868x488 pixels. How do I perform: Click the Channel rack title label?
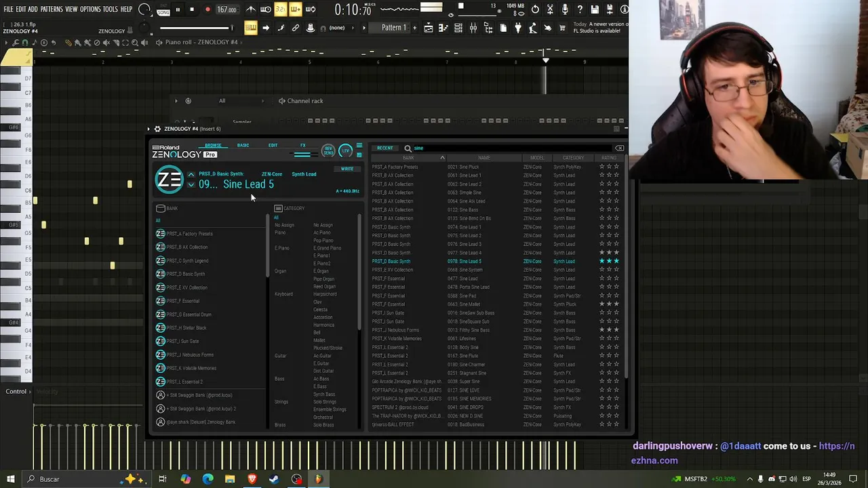304,101
